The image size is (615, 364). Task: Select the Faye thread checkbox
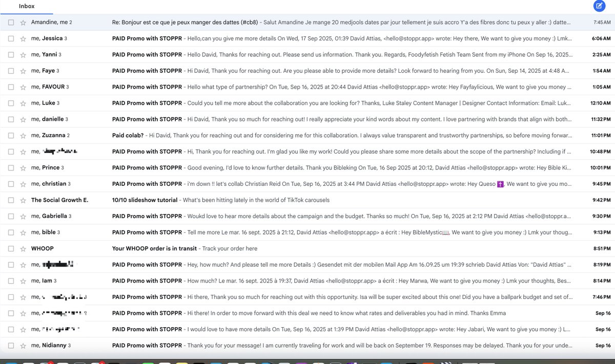[11, 71]
